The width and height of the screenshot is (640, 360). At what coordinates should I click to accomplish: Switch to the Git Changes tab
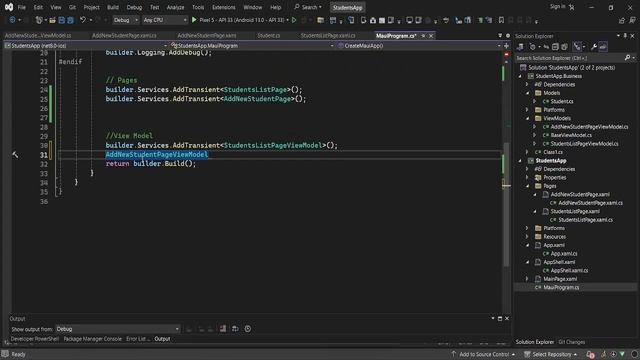(571, 342)
